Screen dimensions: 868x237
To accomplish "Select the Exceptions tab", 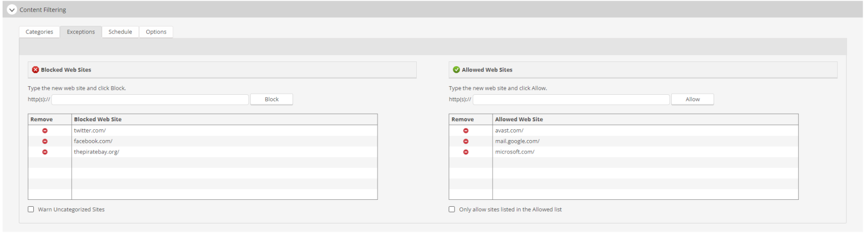I will [81, 32].
